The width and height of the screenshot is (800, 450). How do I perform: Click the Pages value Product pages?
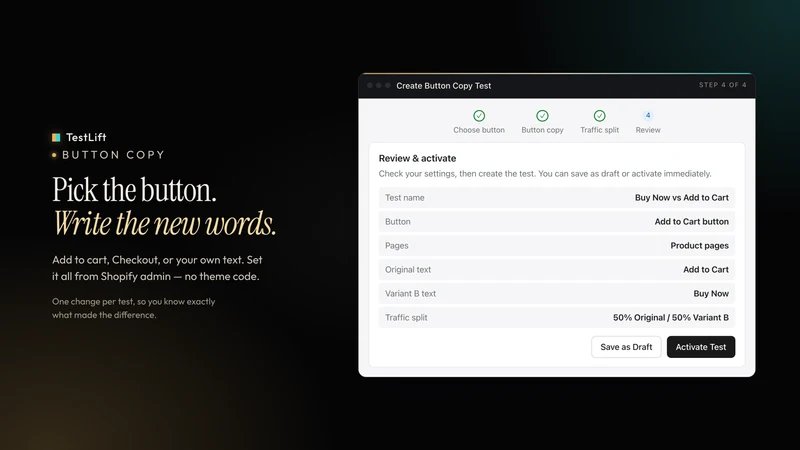pyautogui.click(x=699, y=245)
